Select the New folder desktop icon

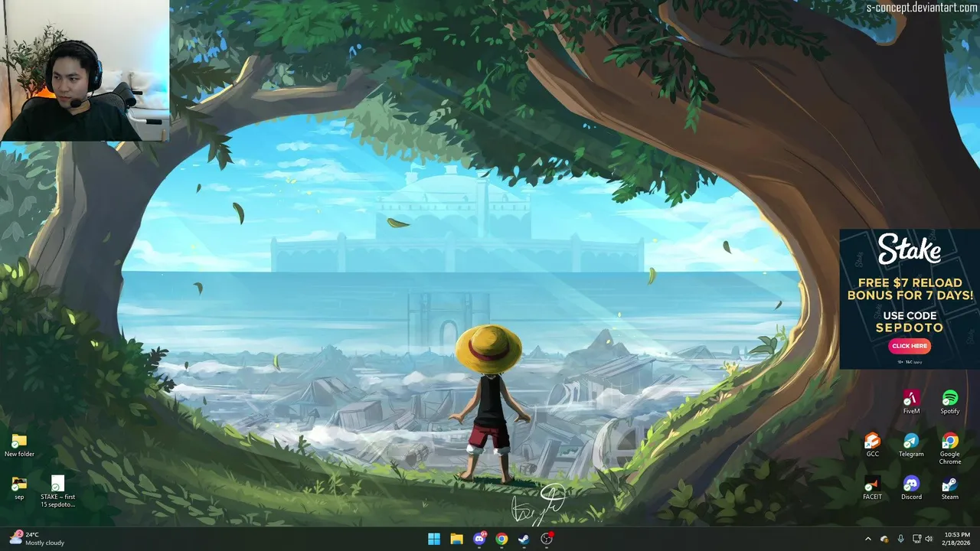point(19,445)
